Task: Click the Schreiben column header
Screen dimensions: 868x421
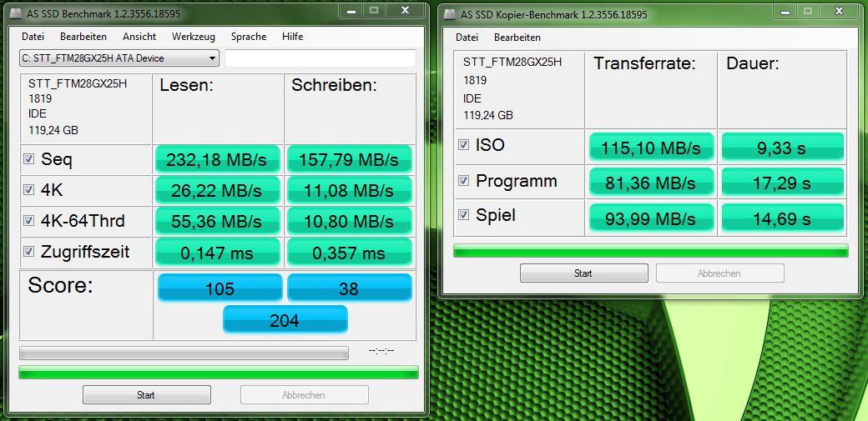Action: click(334, 85)
